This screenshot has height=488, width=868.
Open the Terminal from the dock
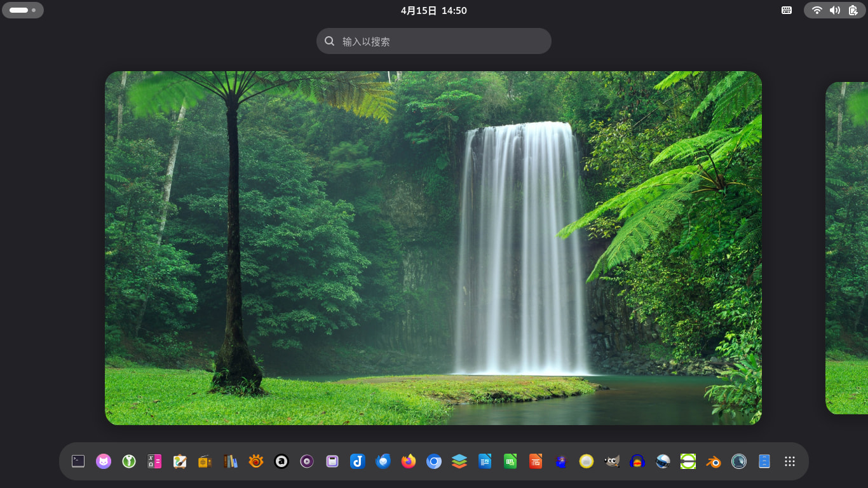tap(78, 461)
